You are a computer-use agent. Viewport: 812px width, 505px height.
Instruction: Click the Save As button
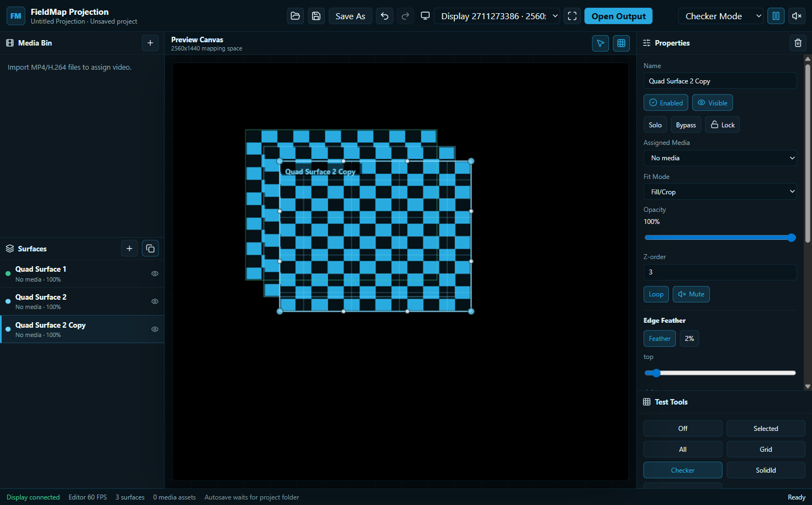(x=351, y=16)
